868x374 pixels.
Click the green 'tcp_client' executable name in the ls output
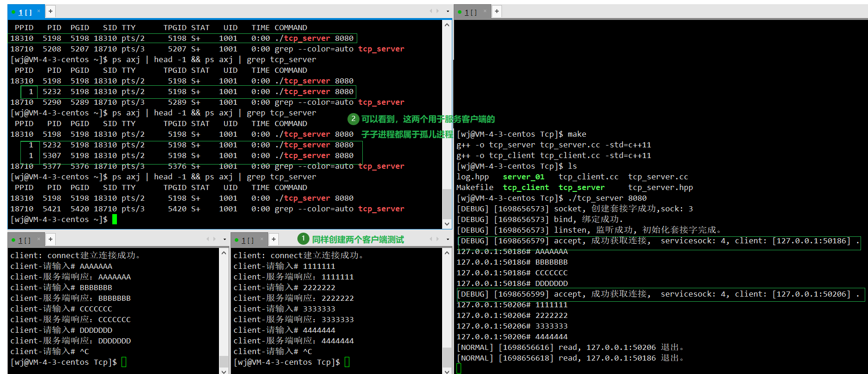point(526,188)
